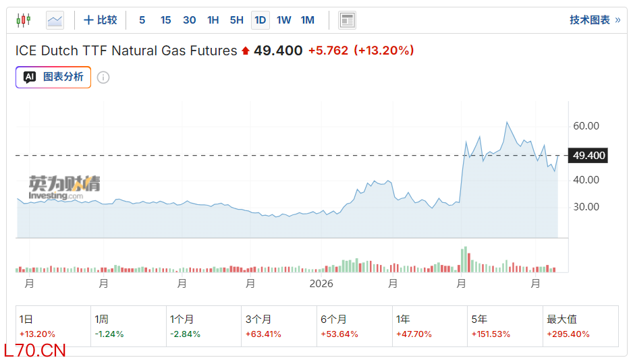Click the 49.400 price label on axis
The height and width of the screenshot is (364, 631).
(588, 156)
